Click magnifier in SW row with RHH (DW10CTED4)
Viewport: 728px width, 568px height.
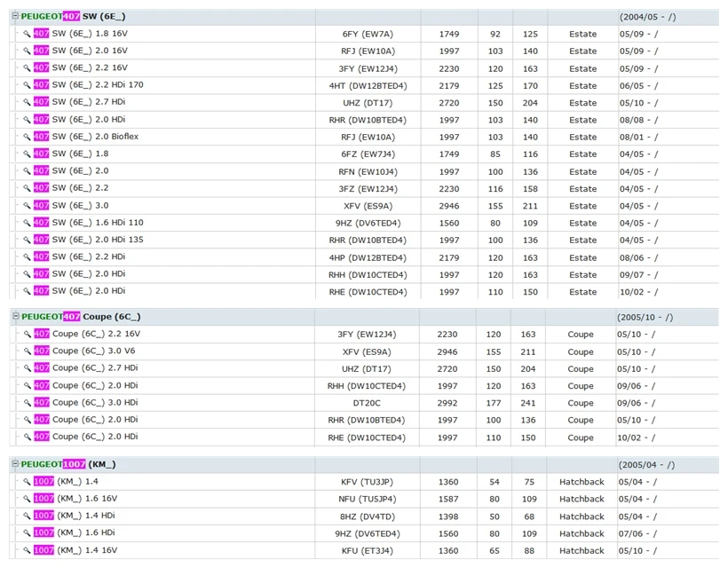click(27, 274)
